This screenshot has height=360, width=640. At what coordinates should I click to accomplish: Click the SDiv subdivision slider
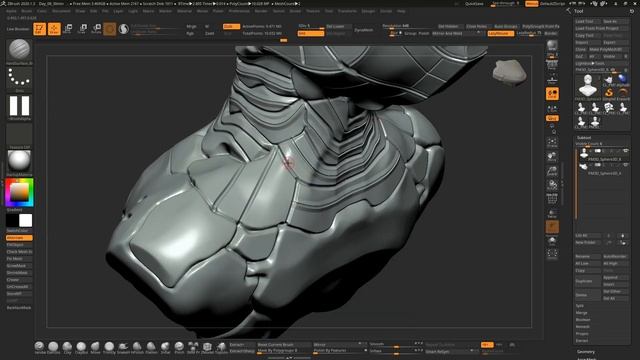311,26
